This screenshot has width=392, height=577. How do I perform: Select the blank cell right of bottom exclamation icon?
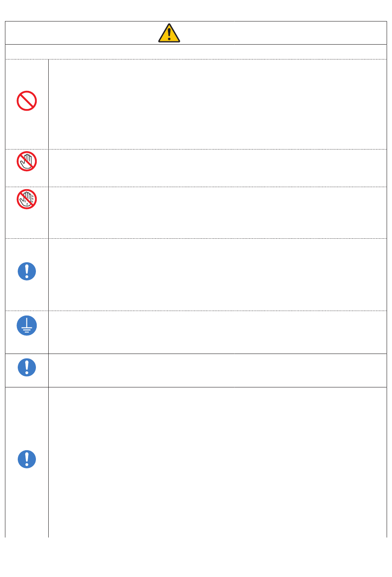[x=217, y=462]
